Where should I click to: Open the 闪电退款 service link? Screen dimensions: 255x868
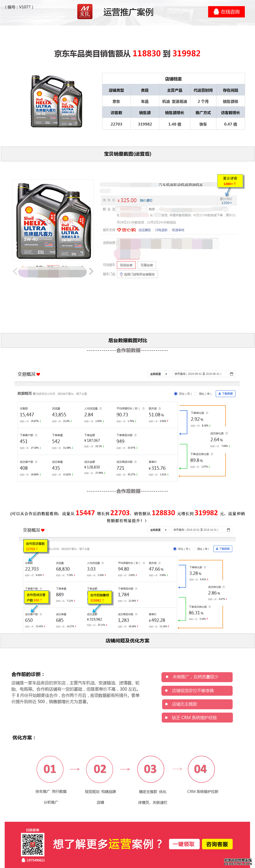[x=161, y=230]
